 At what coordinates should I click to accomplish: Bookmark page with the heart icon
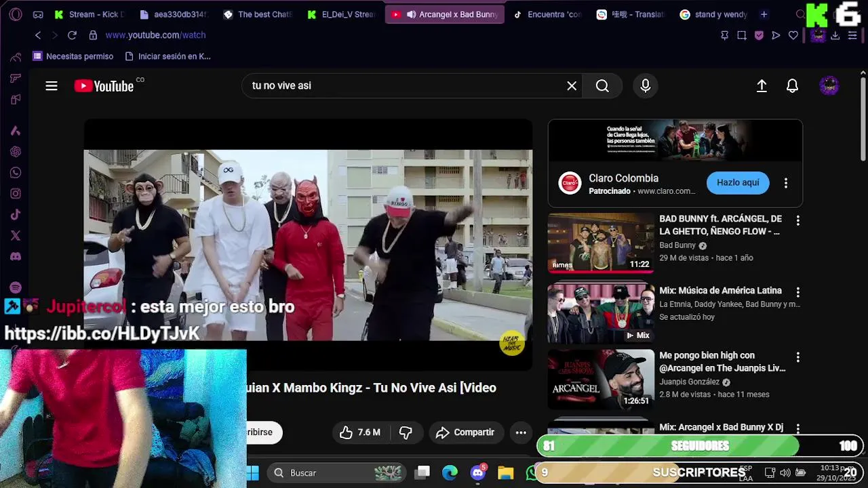[793, 35]
